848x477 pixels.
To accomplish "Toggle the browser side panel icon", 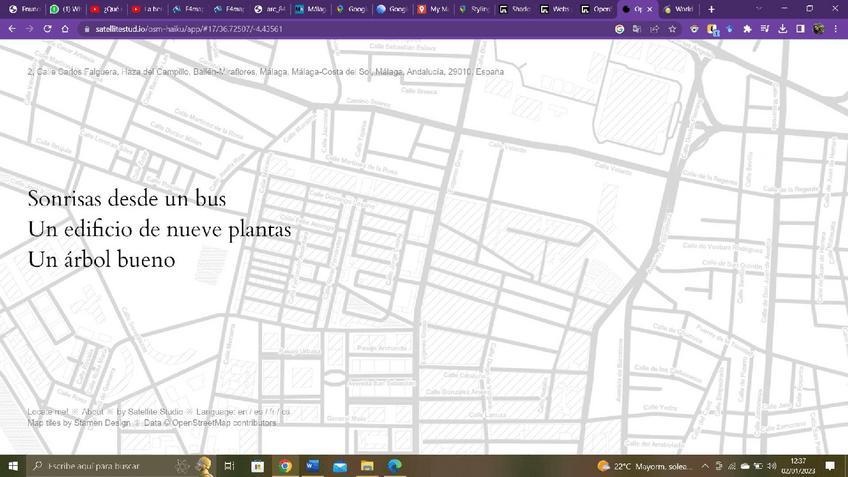I will 800,29.
